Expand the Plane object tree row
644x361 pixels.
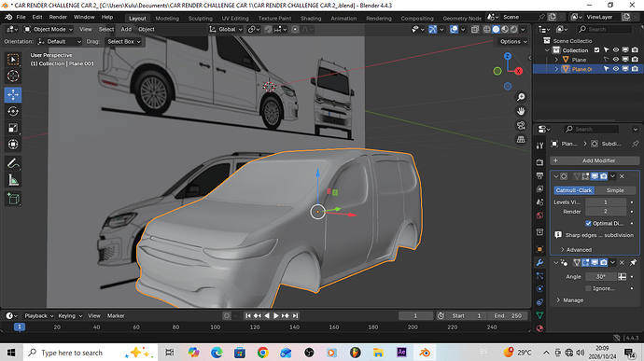click(556, 60)
